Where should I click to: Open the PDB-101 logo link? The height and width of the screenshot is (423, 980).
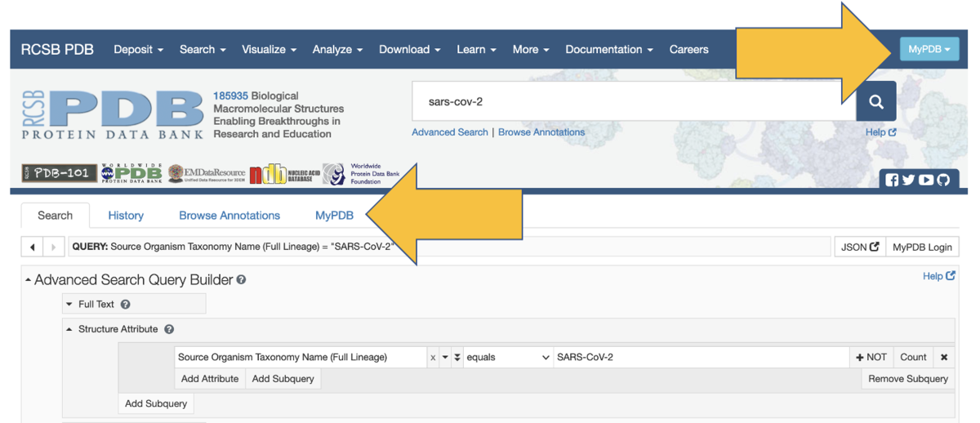click(60, 173)
